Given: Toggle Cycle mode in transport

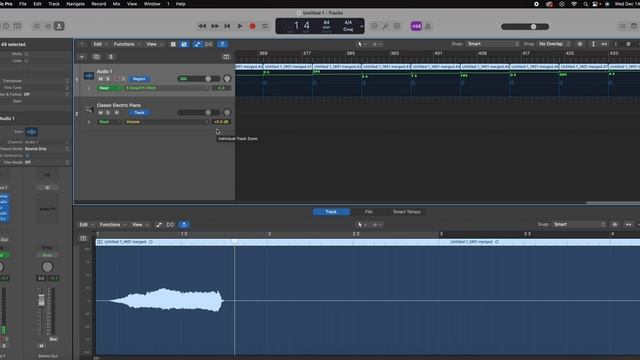Looking at the screenshot, I should click(265, 26).
